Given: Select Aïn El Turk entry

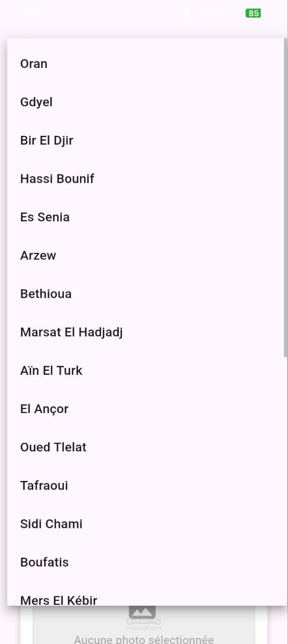Looking at the screenshot, I should 147,370.
